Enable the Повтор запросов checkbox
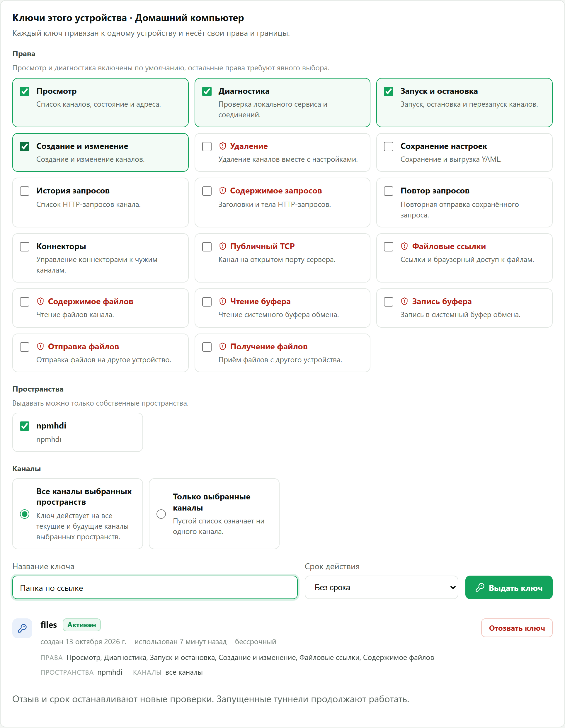 (389, 191)
